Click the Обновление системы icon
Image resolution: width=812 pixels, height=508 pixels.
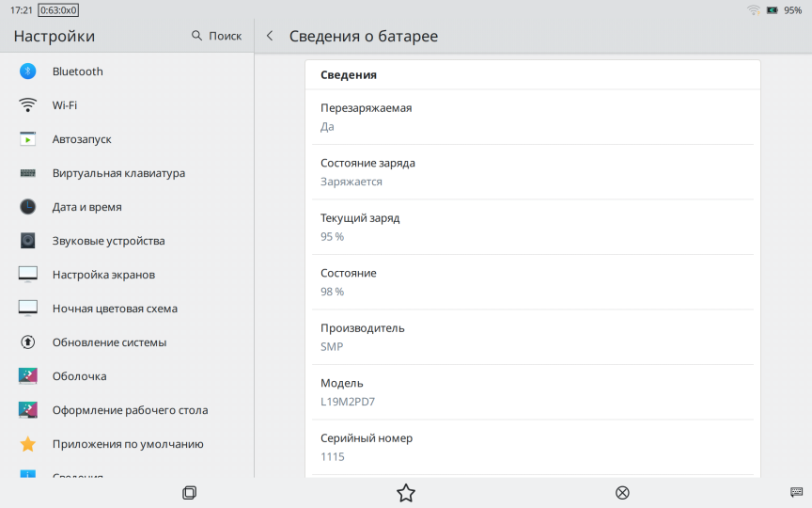[28, 342]
